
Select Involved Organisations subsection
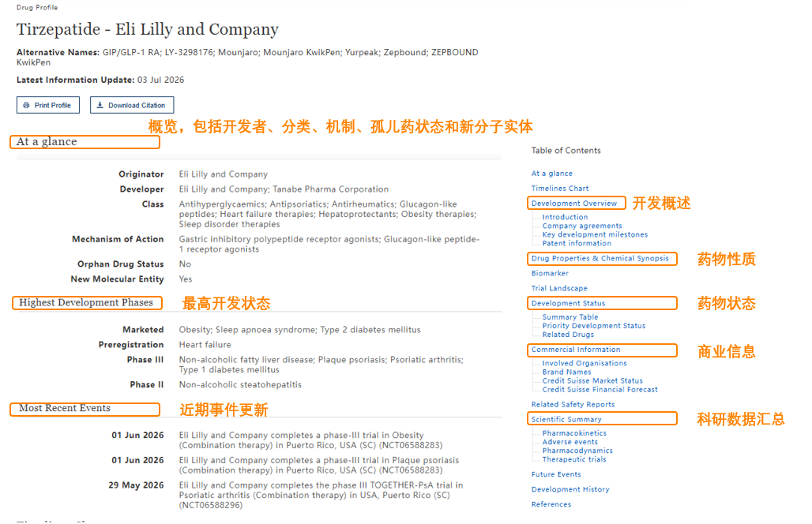click(585, 364)
